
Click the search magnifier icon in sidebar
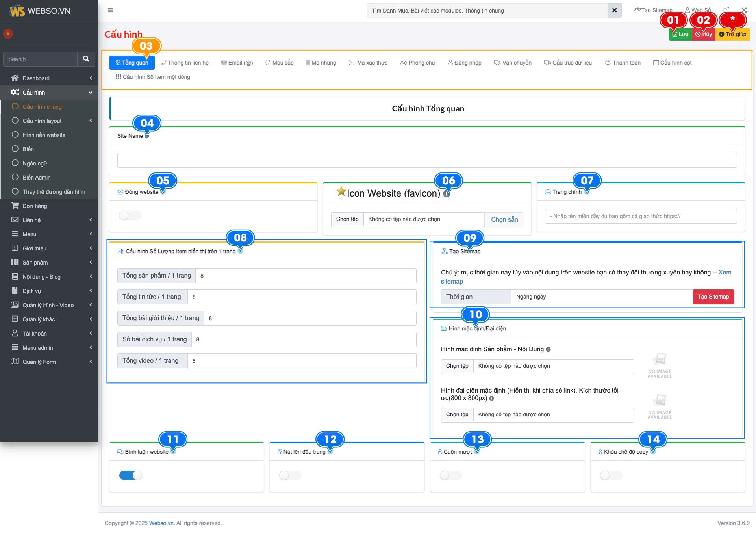click(x=86, y=59)
